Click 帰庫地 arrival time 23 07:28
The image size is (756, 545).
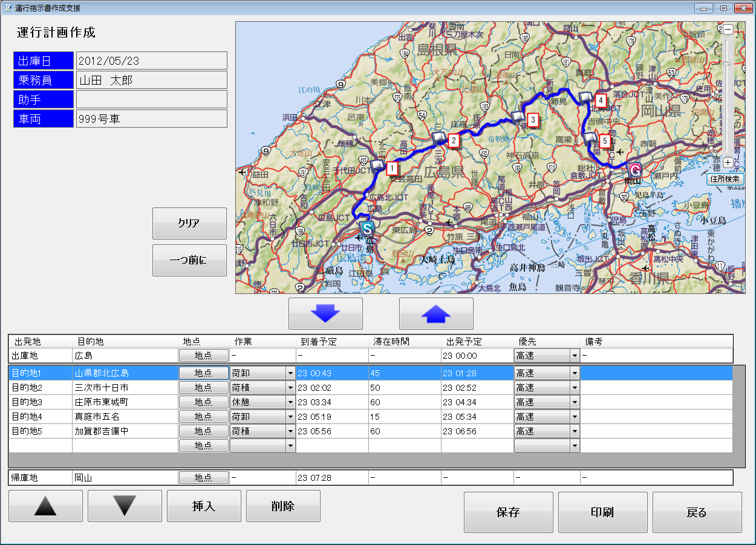tap(332, 478)
